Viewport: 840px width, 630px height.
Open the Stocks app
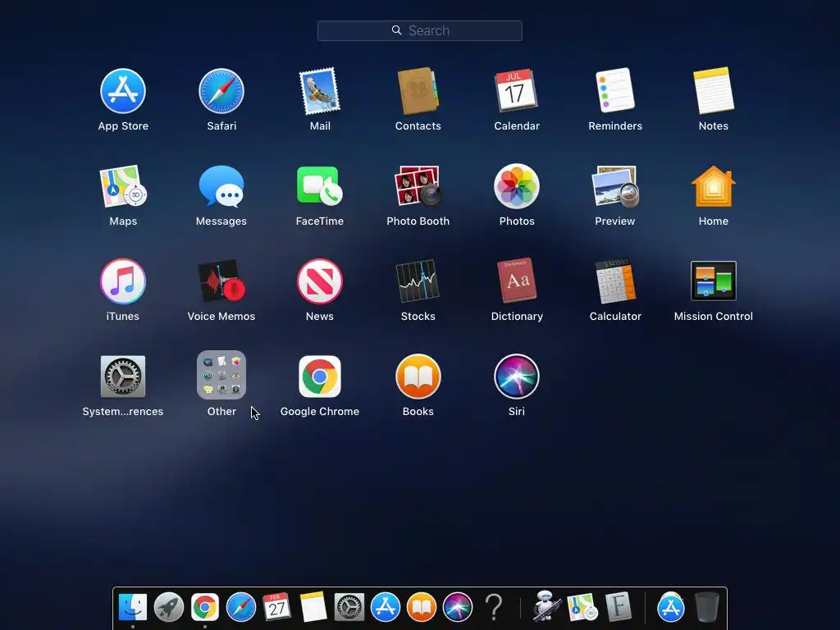click(x=418, y=281)
